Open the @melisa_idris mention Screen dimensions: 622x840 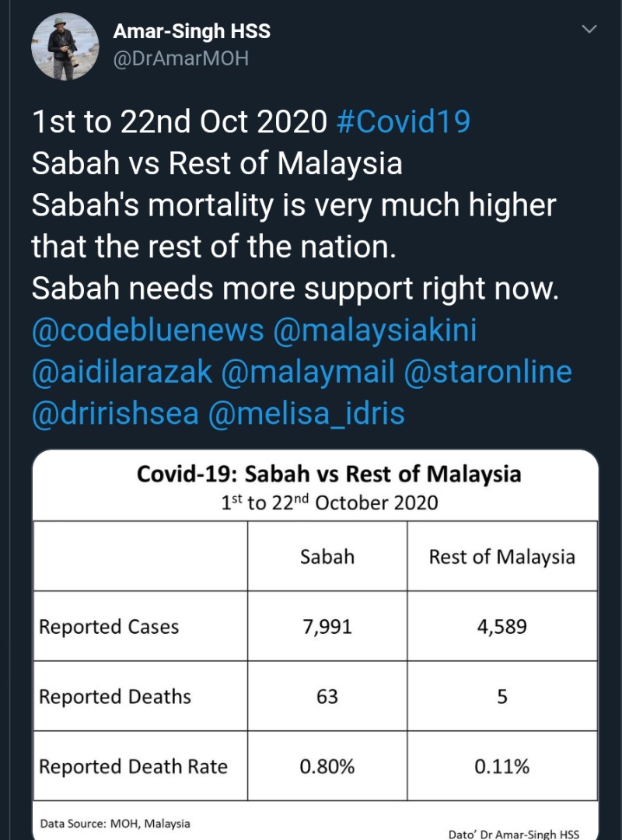pos(306,414)
